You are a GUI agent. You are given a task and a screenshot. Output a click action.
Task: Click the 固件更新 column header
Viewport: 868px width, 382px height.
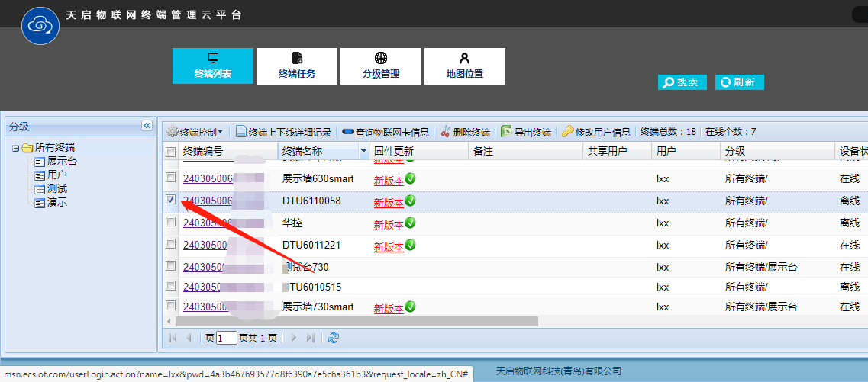419,151
